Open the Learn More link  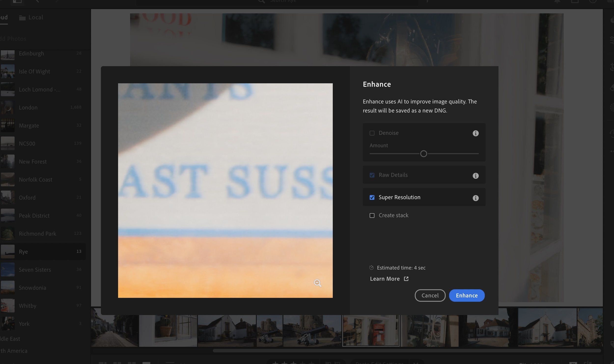[x=389, y=279]
